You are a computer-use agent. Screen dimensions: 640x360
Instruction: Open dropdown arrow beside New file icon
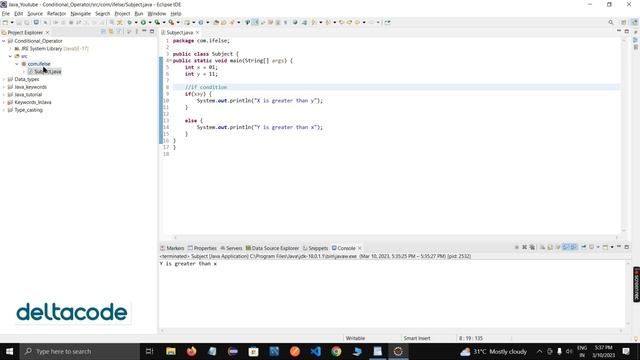pyautogui.click(x=12, y=22)
